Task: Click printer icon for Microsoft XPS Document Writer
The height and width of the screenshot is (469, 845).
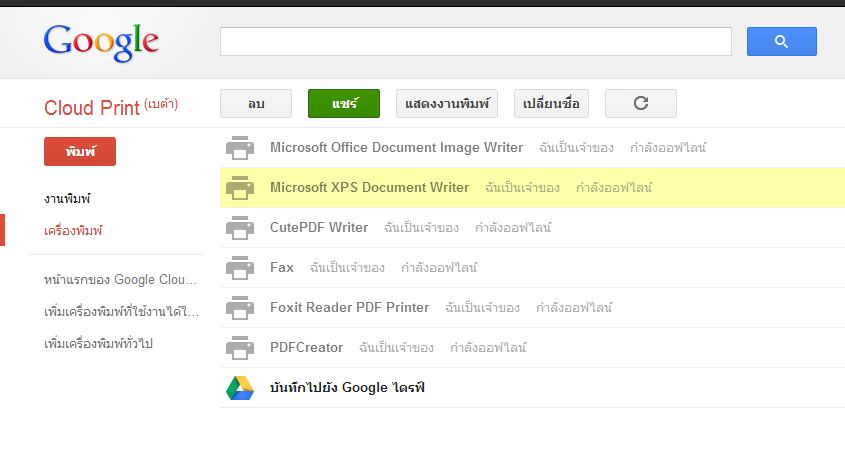Action: pos(240,188)
